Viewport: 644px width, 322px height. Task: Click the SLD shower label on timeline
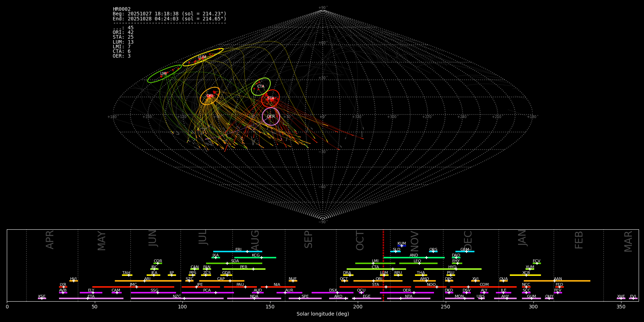pyautogui.click(x=396, y=250)
